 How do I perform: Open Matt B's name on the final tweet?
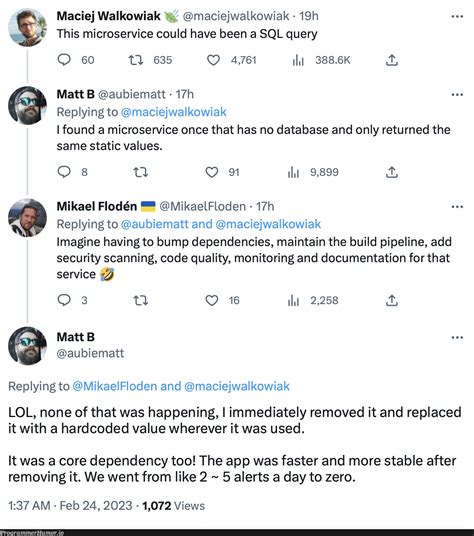[76, 337]
